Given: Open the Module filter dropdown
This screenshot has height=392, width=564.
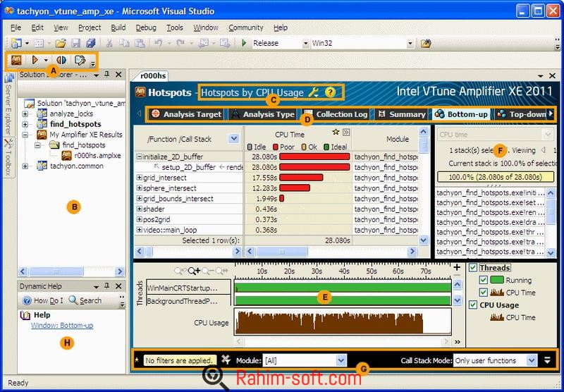Looking at the screenshot, I should (x=341, y=360).
